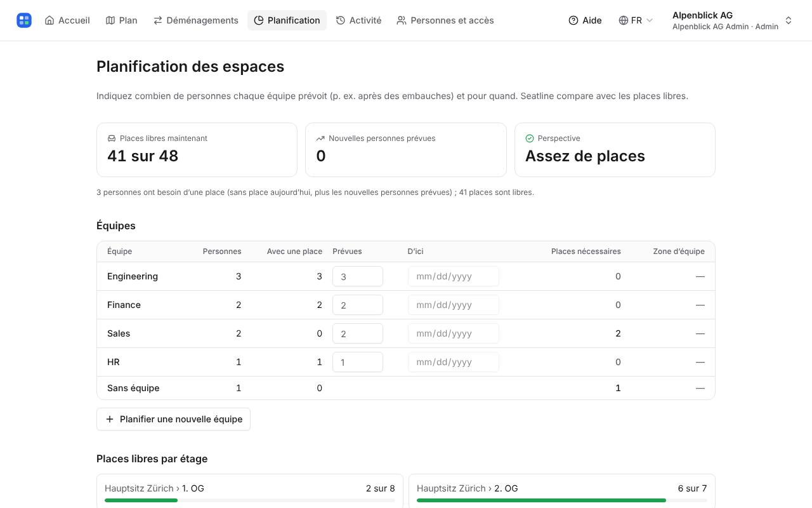This screenshot has width=812, height=508.
Task: Click the D'ici date field for HR
Action: (x=454, y=362)
